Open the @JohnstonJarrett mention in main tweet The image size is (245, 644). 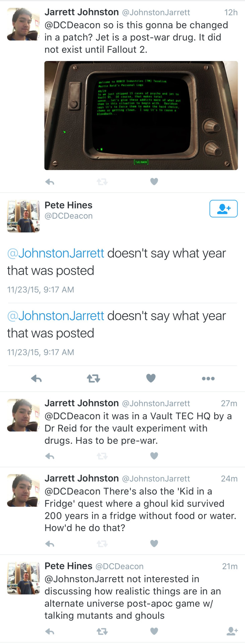pos(56,253)
